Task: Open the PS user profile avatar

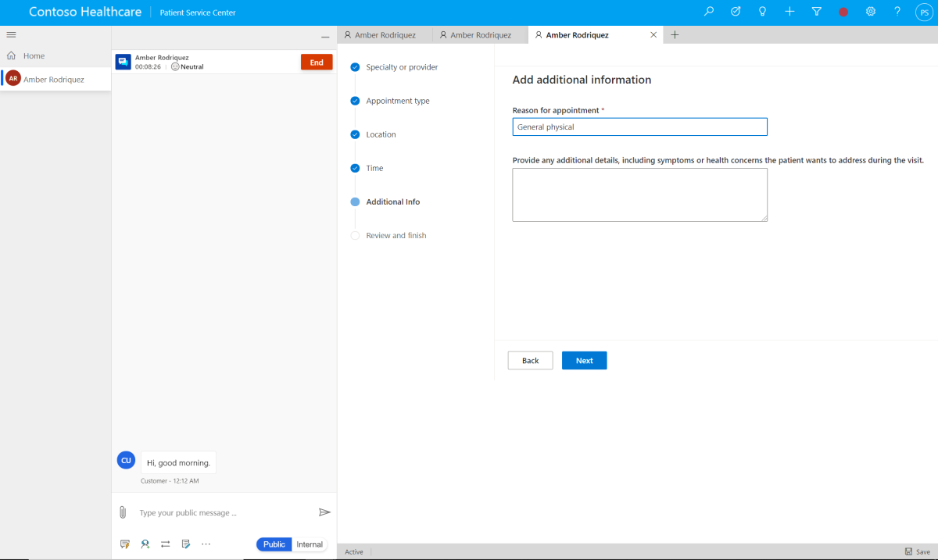Action: pyautogui.click(x=923, y=12)
